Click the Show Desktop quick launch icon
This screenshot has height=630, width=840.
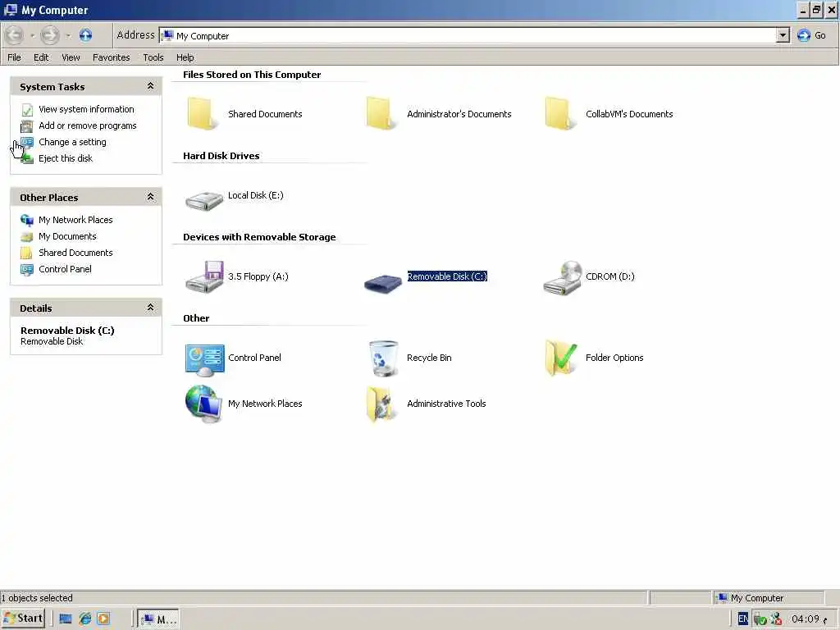pyautogui.click(x=66, y=619)
